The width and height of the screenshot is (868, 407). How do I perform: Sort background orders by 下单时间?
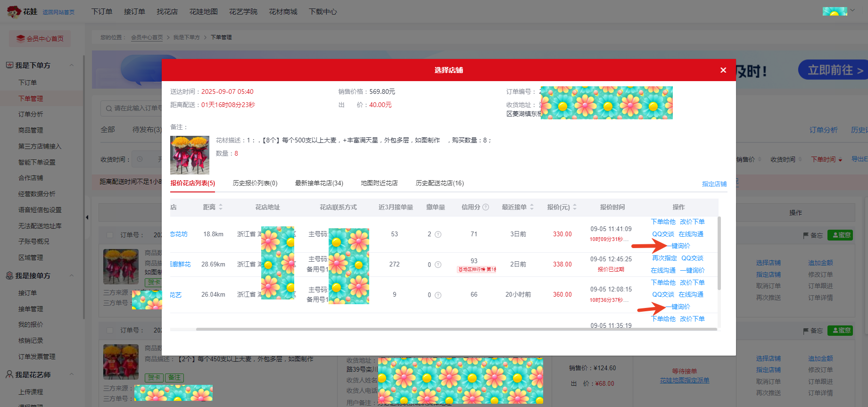pos(827,159)
